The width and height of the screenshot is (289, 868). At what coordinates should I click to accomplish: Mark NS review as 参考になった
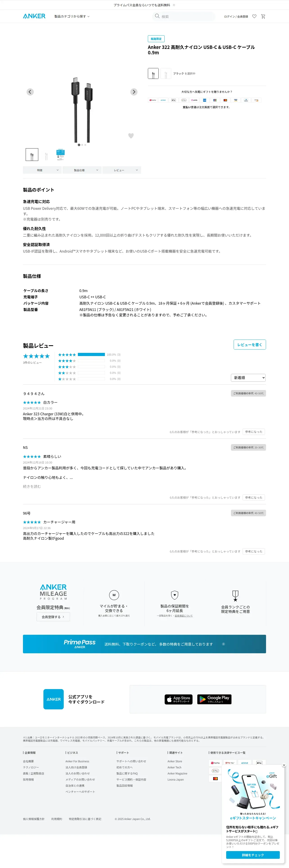(254, 497)
